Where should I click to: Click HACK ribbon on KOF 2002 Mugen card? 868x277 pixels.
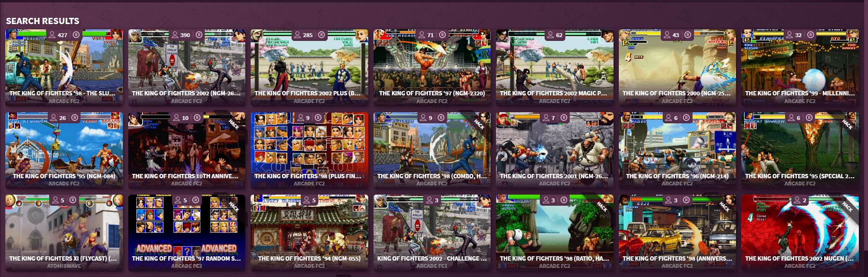tap(847, 206)
